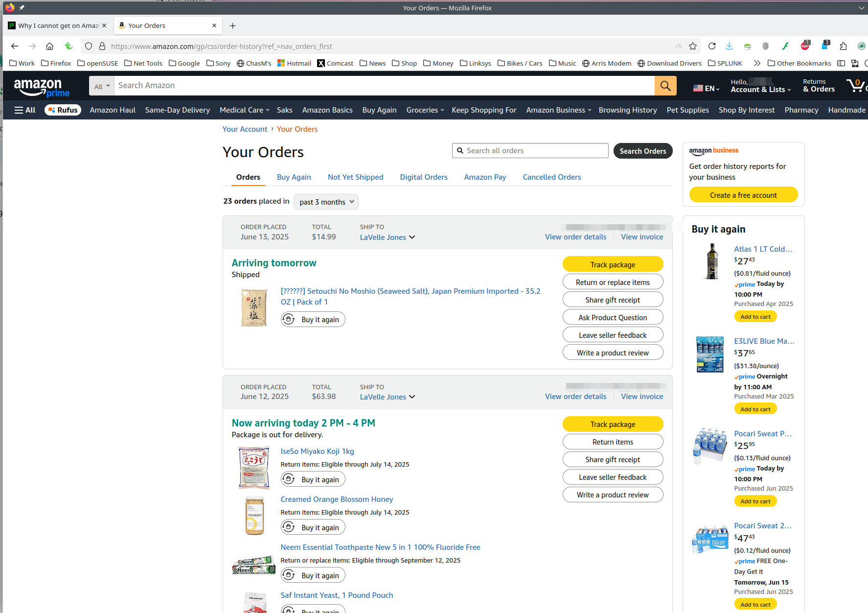Screen dimensions: 868x613
Task: Click 'Return items' for June 12 order
Action: 613,442
